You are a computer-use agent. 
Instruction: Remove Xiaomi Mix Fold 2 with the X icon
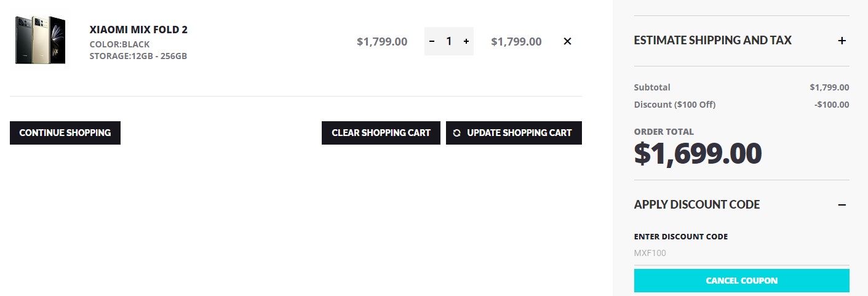click(x=568, y=41)
